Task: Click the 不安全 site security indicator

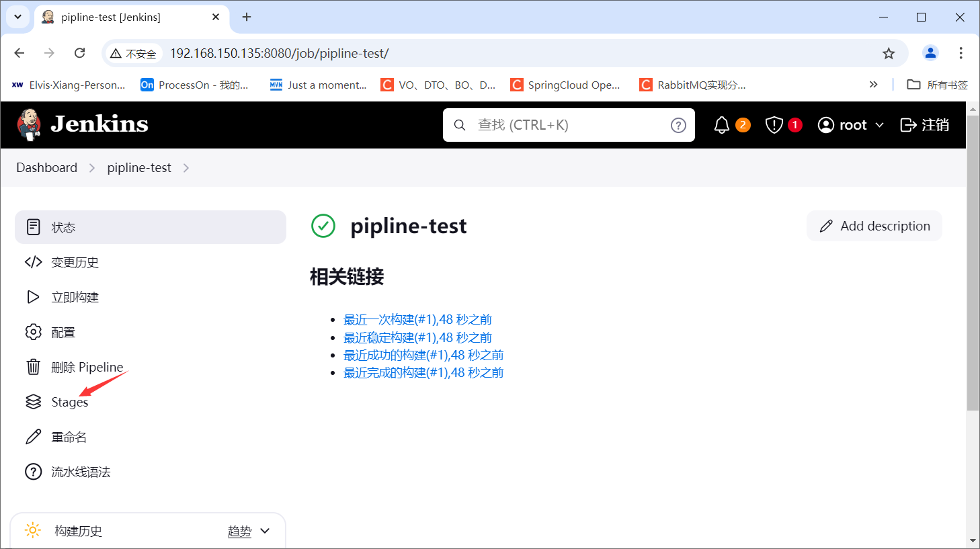Action: [133, 53]
